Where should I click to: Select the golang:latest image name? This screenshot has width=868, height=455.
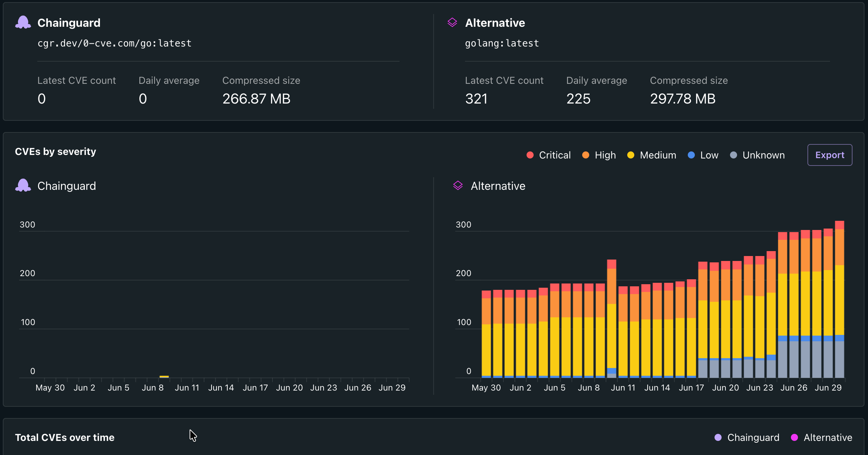coord(502,43)
